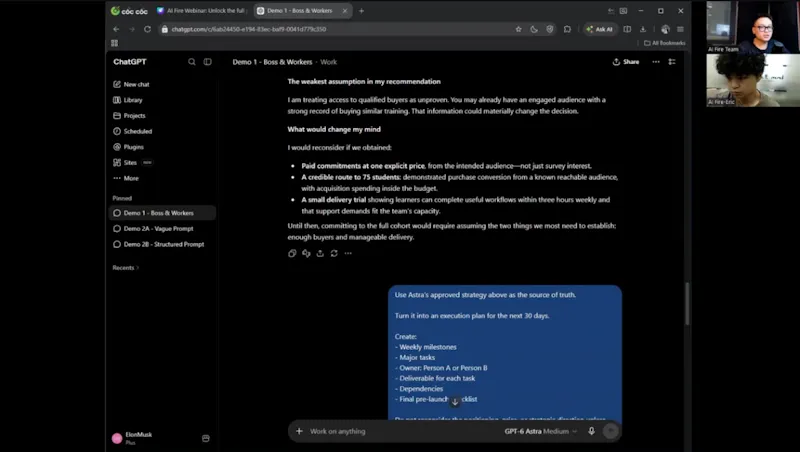Open browser downloads icon

click(643, 29)
